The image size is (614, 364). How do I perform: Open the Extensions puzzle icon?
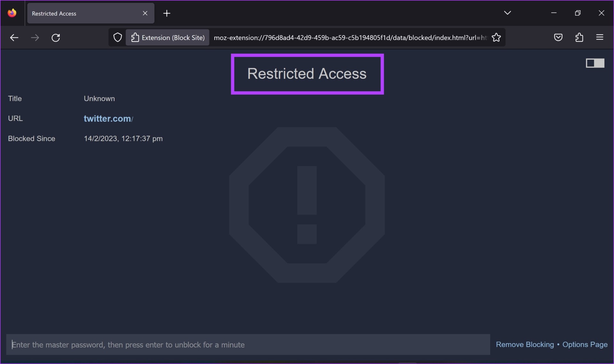click(579, 37)
